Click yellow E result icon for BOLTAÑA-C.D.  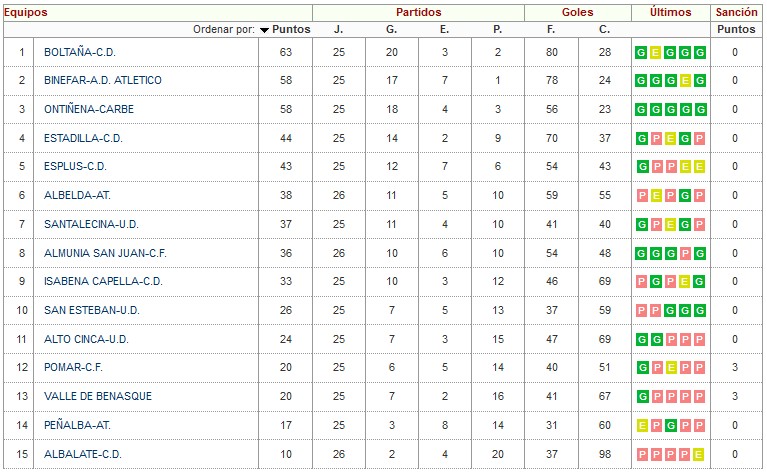click(655, 52)
